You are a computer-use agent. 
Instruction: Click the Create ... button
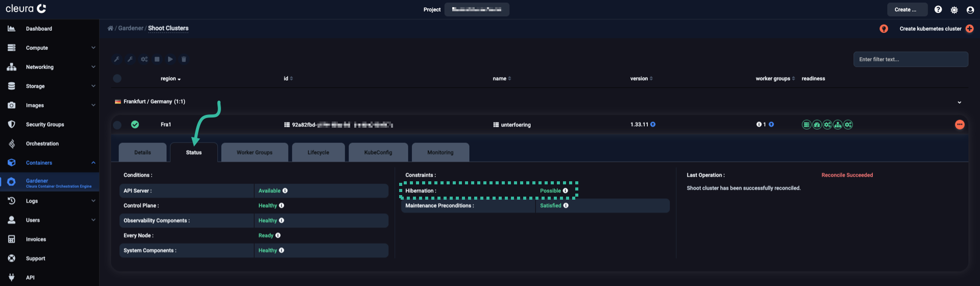tap(907, 10)
